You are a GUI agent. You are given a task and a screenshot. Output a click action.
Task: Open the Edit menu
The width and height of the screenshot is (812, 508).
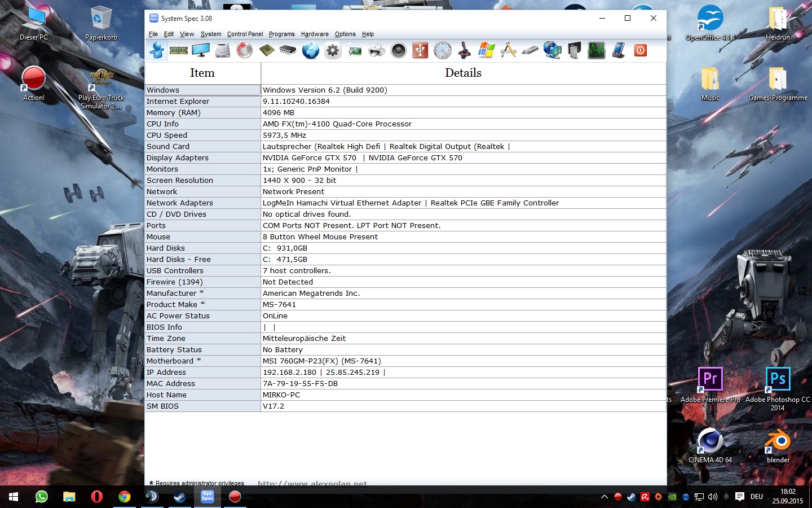(x=169, y=34)
